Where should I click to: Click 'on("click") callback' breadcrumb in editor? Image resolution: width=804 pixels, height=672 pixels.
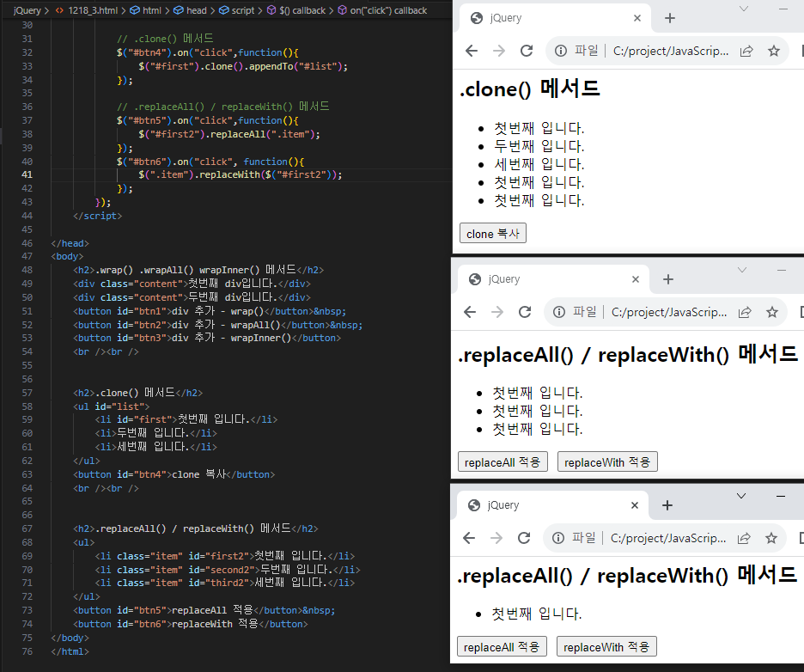pyautogui.click(x=388, y=10)
